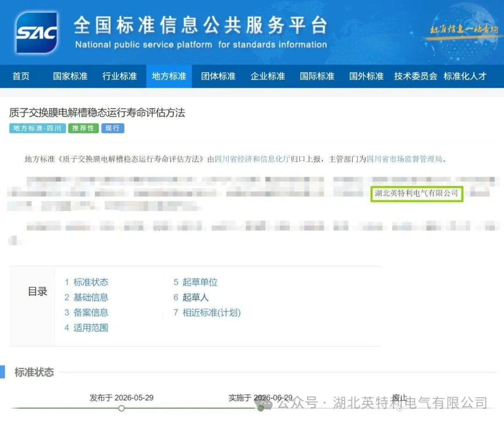The height and width of the screenshot is (423, 504).
Task: Click the blue 现行 status tag
Action: 112,128
